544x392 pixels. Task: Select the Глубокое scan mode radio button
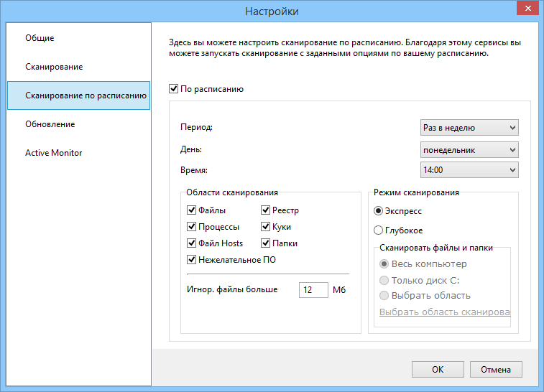[379, 230]
